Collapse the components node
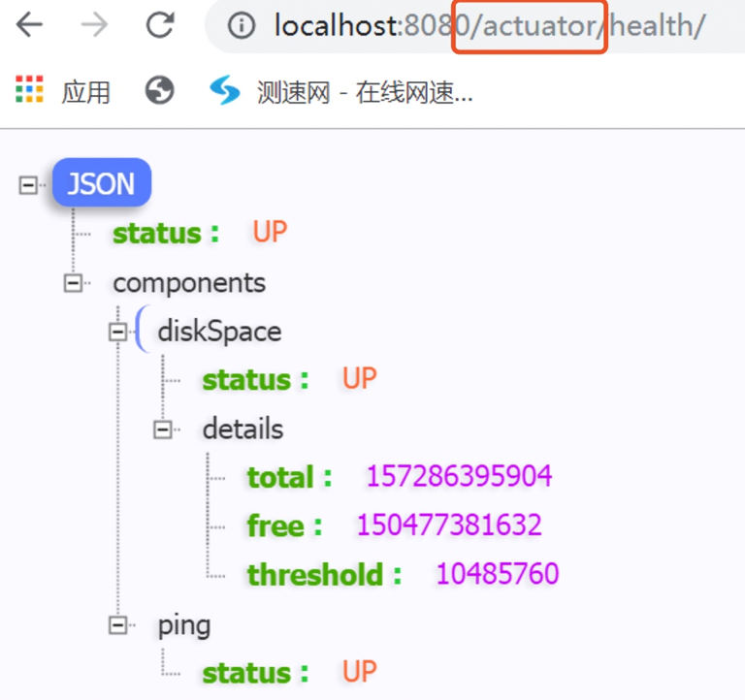This screenshot has width=745, height=700. pyautogui.click(x=73, y=283)
